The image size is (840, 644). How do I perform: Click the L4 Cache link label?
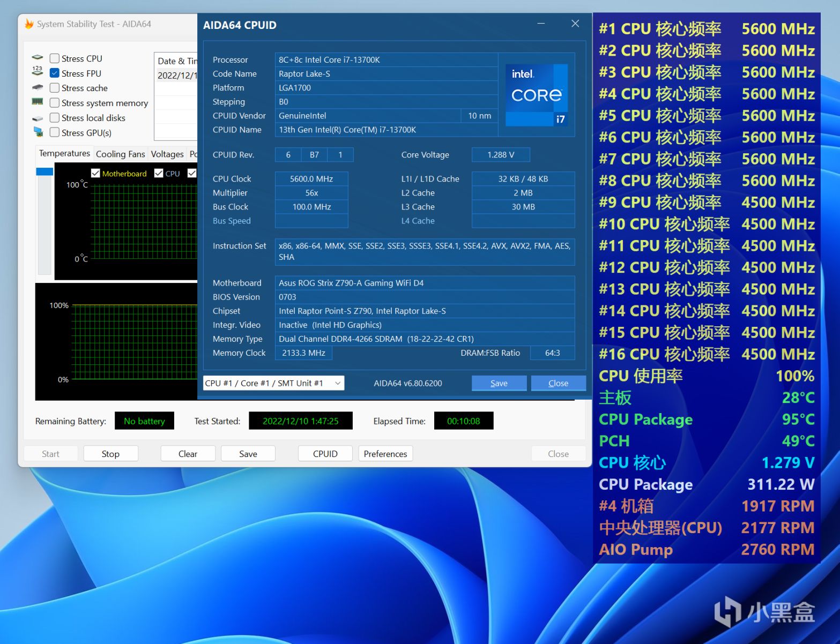click(x=418, y=221)
